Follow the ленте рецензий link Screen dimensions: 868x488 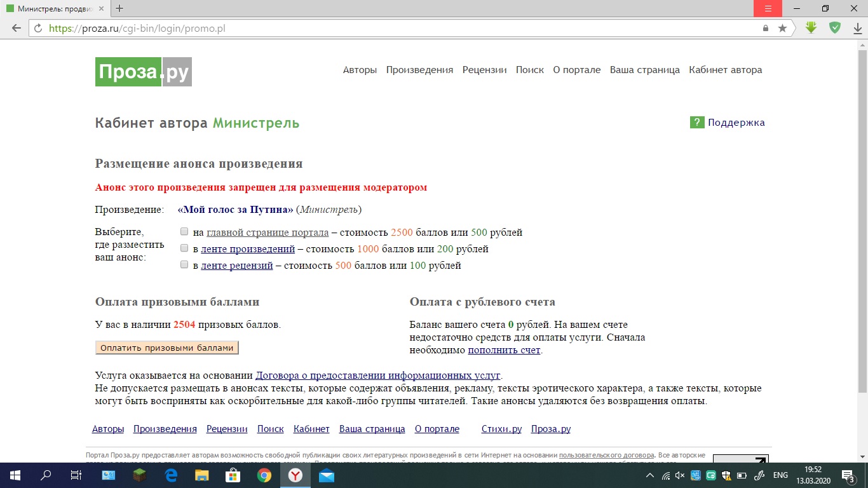coord(237,266)
